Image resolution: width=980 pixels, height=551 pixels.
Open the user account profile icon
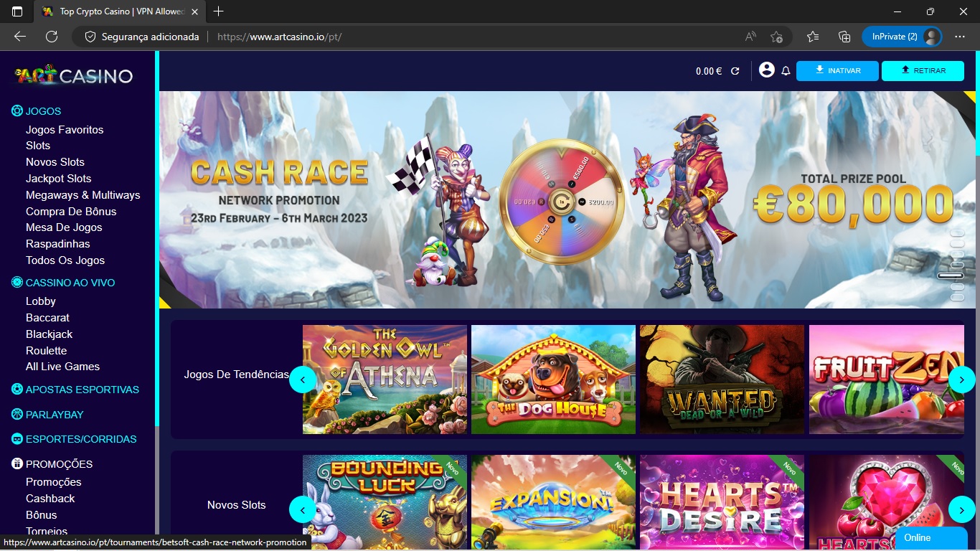(766, 70)
